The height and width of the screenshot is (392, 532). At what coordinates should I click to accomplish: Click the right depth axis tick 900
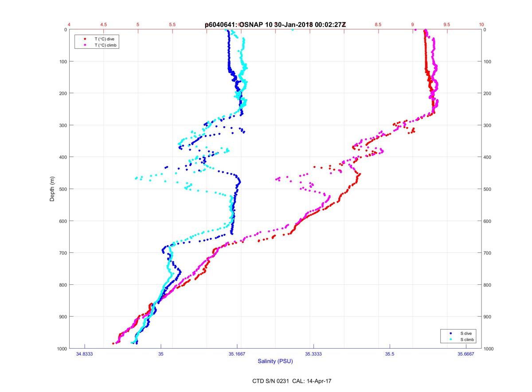coord(488,317)
